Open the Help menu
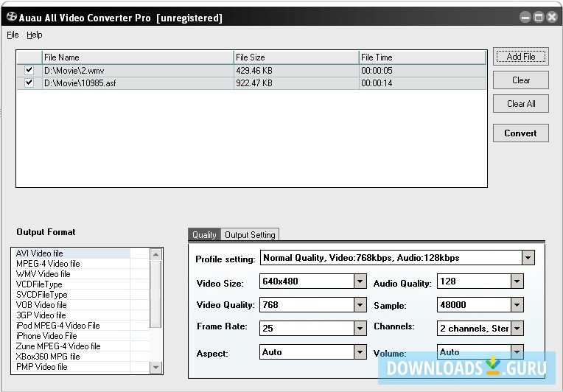Viewport: 563px width, 392px height. 35,35
